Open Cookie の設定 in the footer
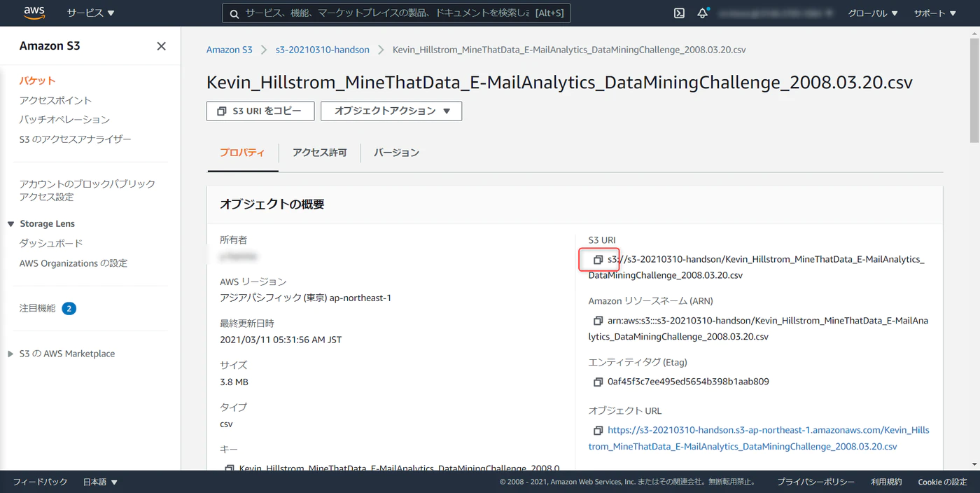Image resolution: width=980 pixels, height=493 pixels. pyautogui.click(x=942, y=482)
